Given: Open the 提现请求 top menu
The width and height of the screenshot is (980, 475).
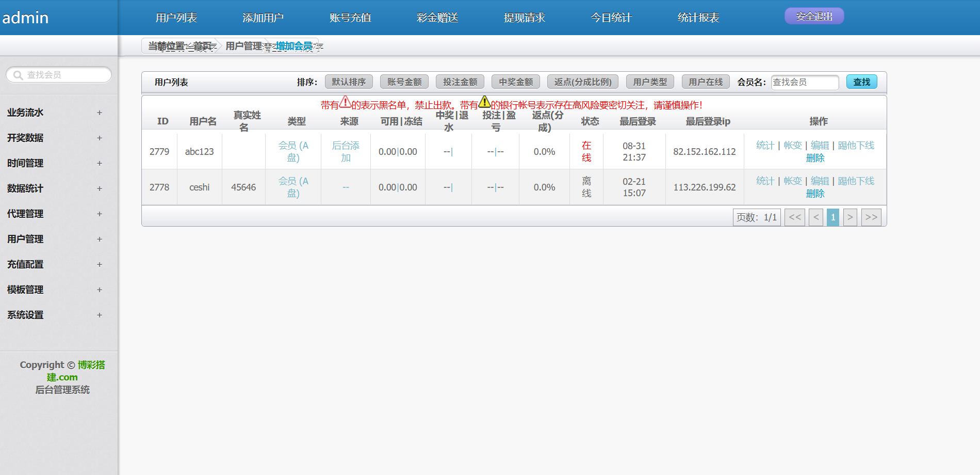Looking at the screenshot, I should 524,18.
